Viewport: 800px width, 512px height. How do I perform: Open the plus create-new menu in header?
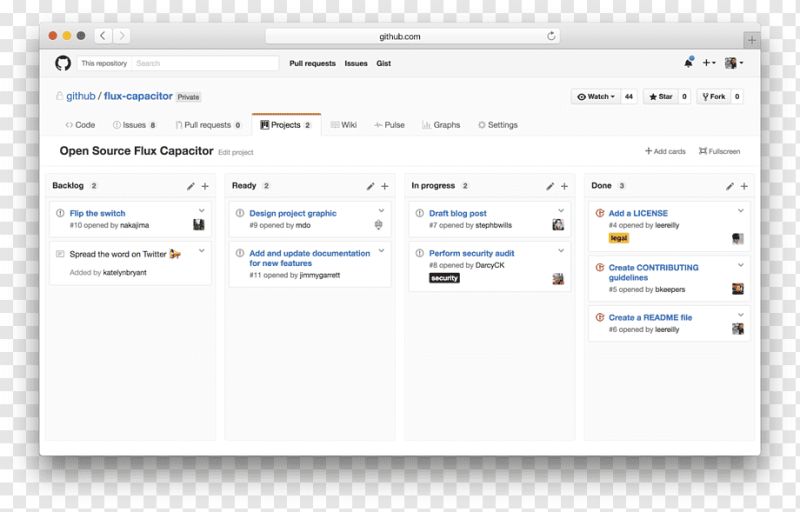pos(709,63)
